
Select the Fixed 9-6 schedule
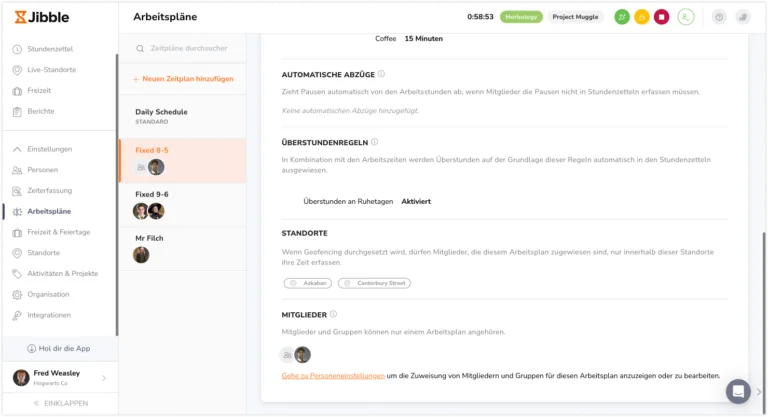pos(183,205)
